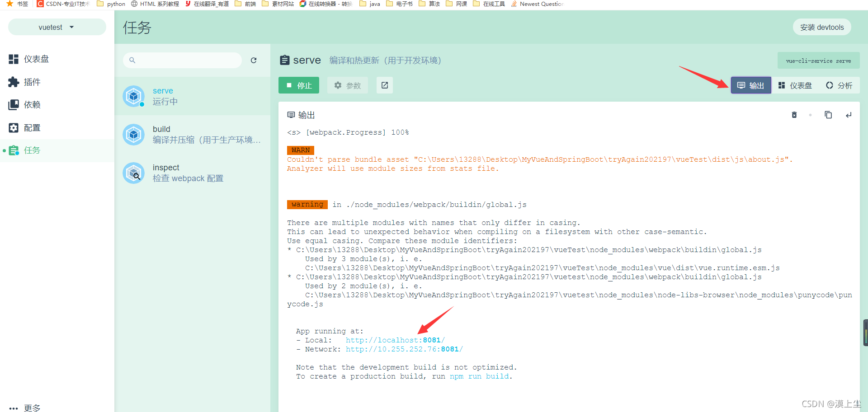
Task: Open task 参数 parameters
Action: click(x=347, y=85)
